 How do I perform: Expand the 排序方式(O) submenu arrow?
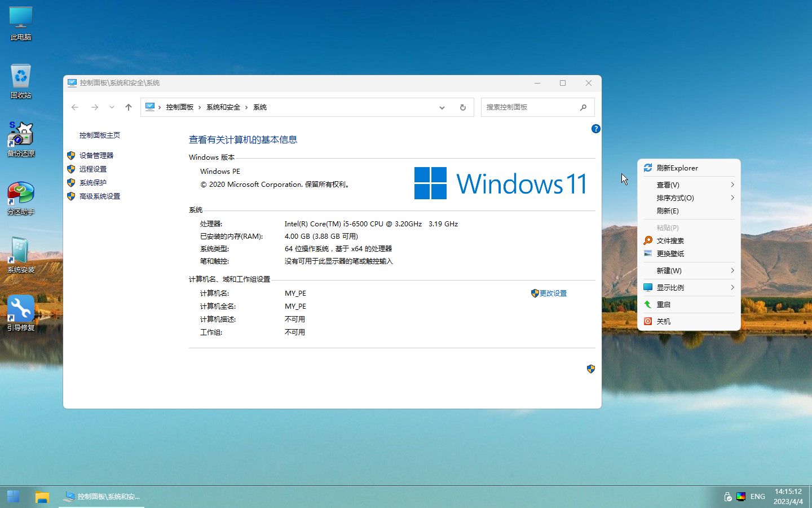732,198
